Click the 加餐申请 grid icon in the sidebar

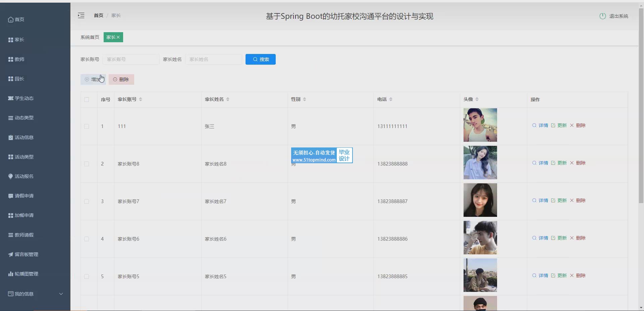[11, 215]
